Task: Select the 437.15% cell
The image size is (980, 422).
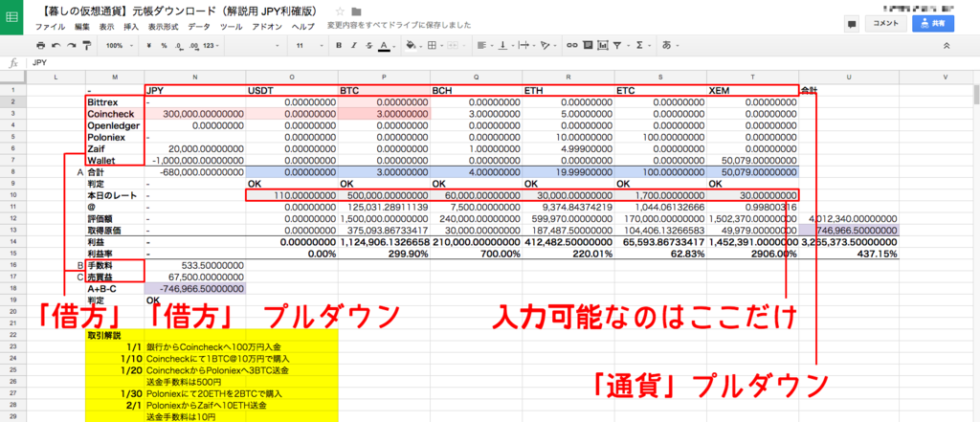Action: coord(849,255)
